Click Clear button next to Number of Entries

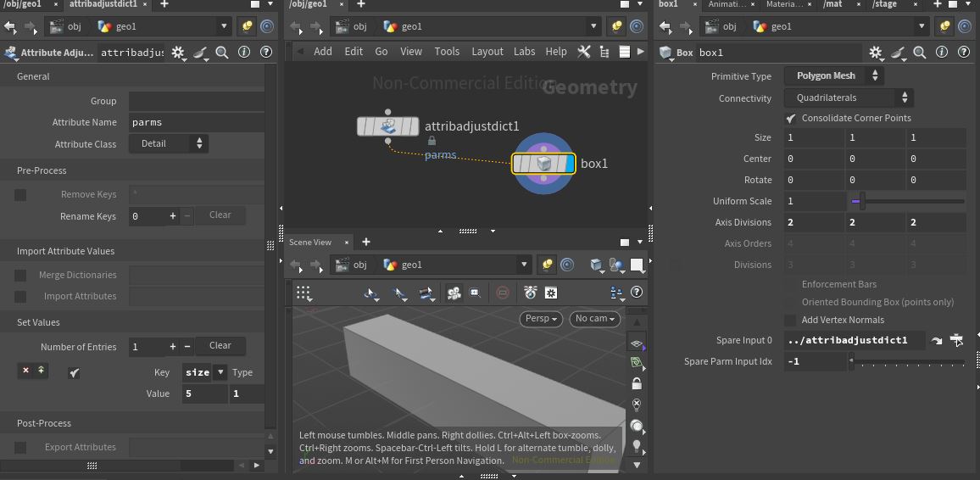220,346
